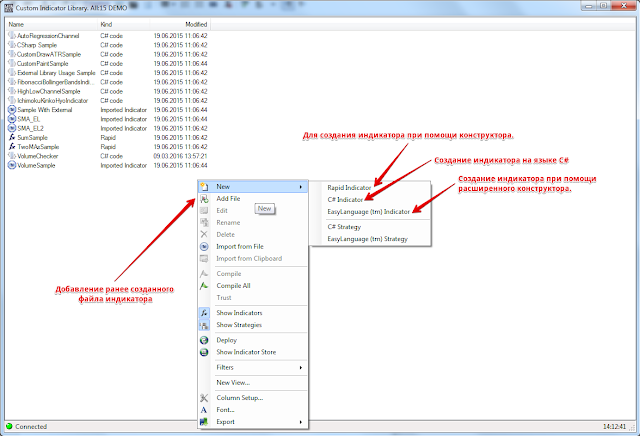Click the AutoRegressionChannel file icon

tap(12, 36)
